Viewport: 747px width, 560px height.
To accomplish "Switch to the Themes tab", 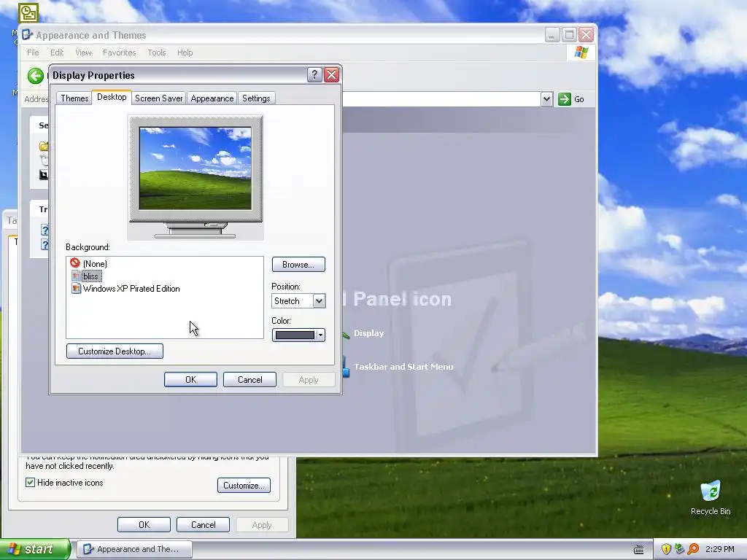I will pos(74,98).
